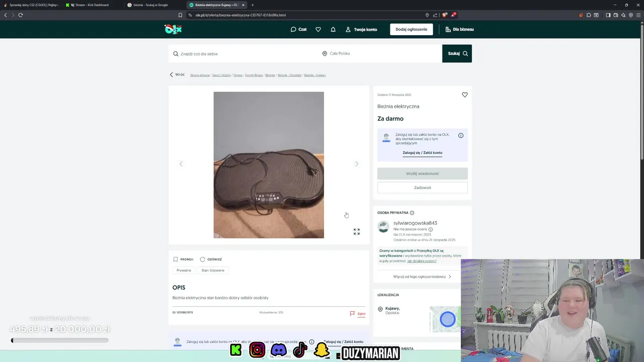Viewport: 644px width, 362px height.
Task: Open the Bieżnie - Opolskie breadcrumb
Action: pos(289,75)
